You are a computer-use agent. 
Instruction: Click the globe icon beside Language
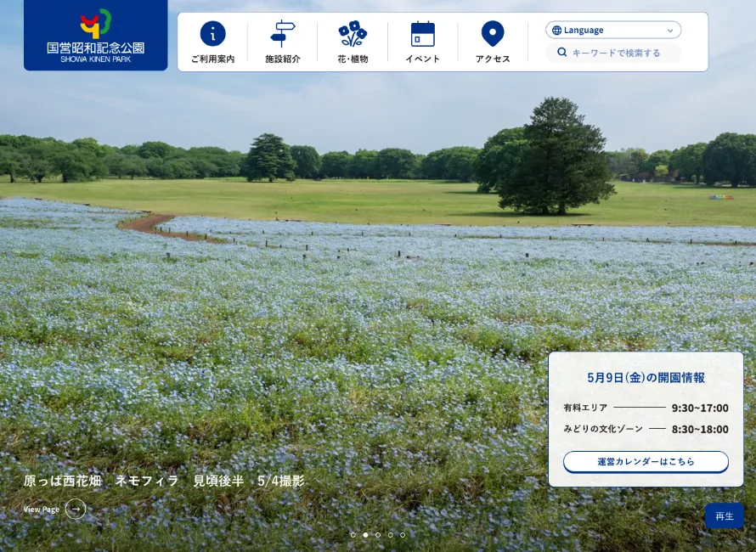556,30
